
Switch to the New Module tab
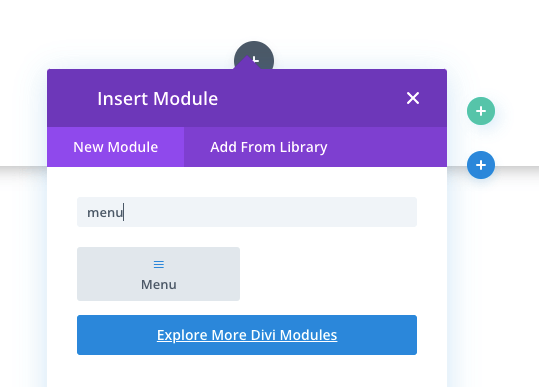[116, 147]
